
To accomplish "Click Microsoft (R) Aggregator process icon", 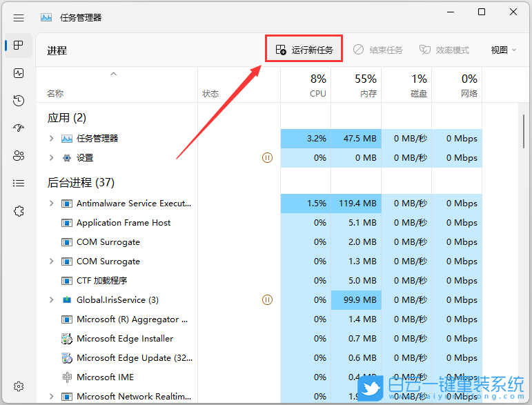I will 67,319.
